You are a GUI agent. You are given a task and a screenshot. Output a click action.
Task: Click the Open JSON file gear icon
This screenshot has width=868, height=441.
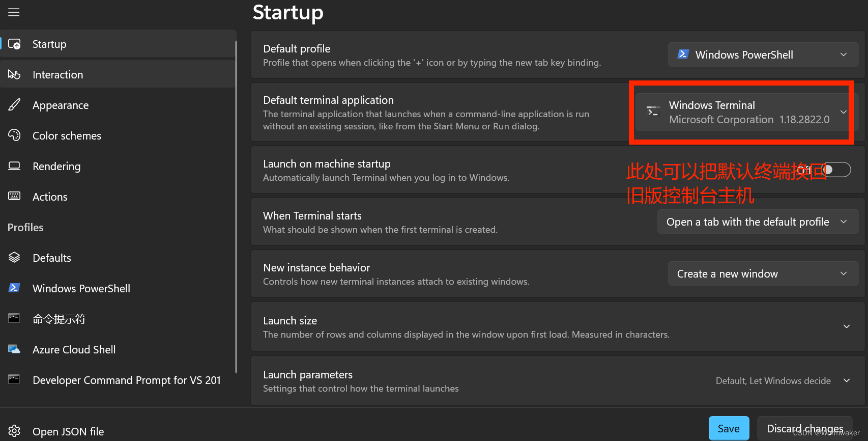click(x=14, y=431)
